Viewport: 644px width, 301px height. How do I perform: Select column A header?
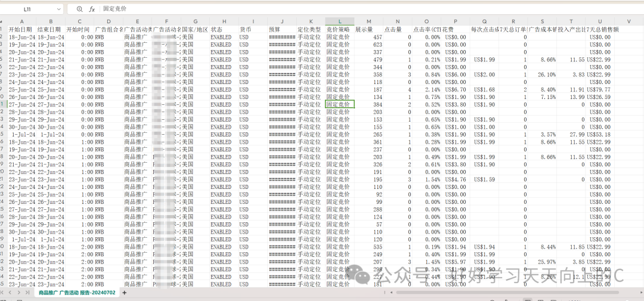tap(22, 21)
